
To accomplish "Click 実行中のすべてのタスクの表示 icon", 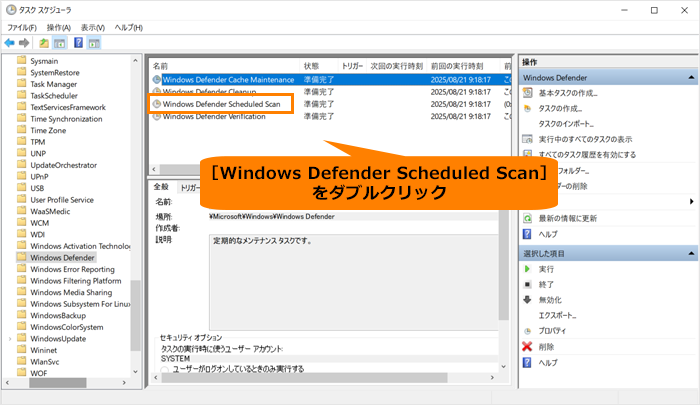I will [x=528, y=139].
